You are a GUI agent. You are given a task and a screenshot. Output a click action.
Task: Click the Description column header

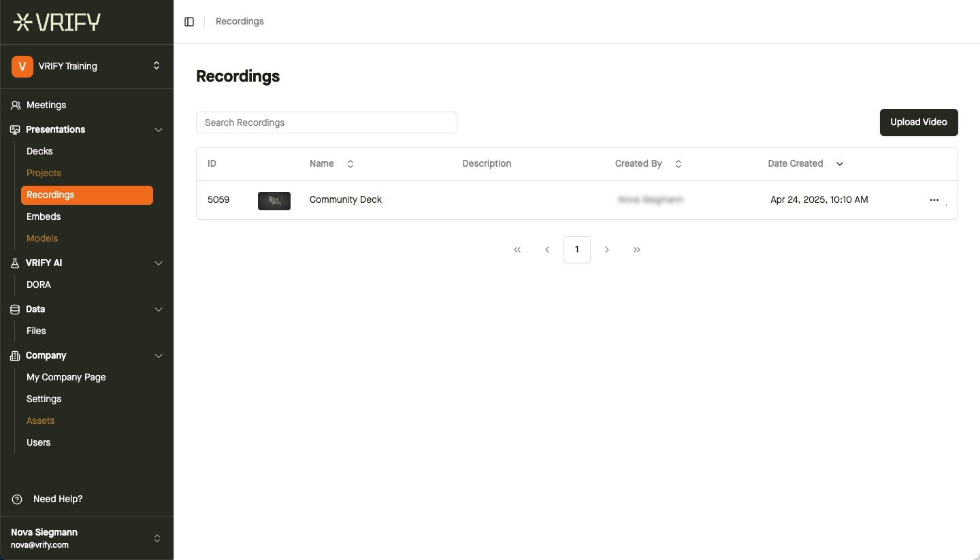coord(487,163)
